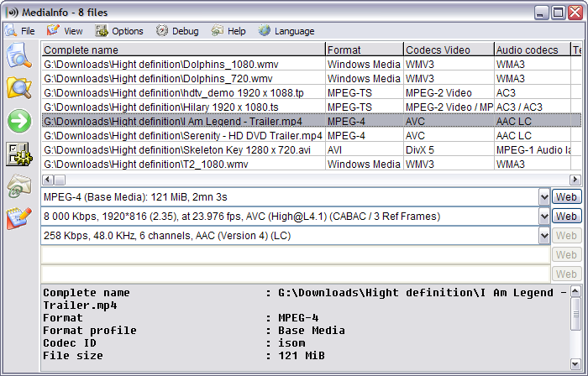Open the File menu

[20, 31]
